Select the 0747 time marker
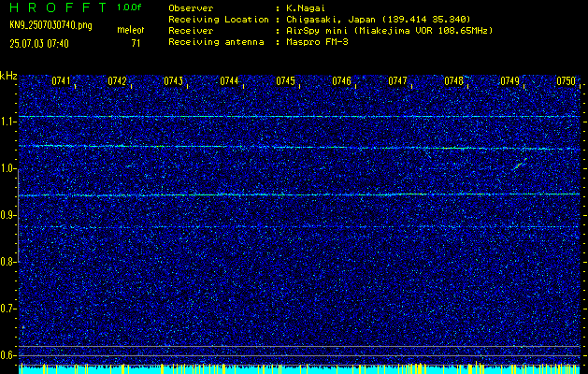This screenshot has height=374, width=588. (397, 81)
